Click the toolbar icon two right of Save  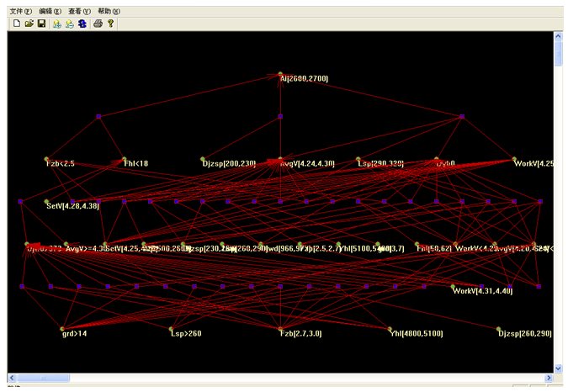(x=69, y=24)
